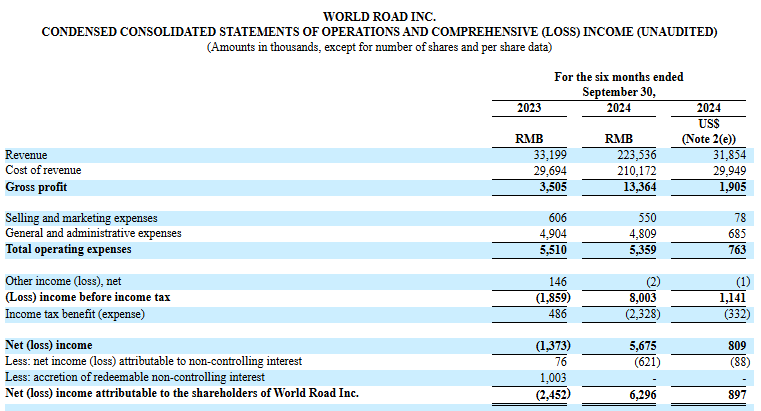Select the 5,510 total operating expenses value
The height and width of the screenshot is (411, 761).
click(553, 248)
